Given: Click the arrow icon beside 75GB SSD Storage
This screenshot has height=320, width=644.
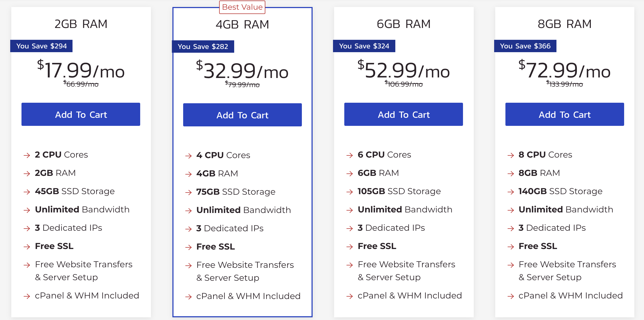Looking at the screenshot, I should (188, 192).
